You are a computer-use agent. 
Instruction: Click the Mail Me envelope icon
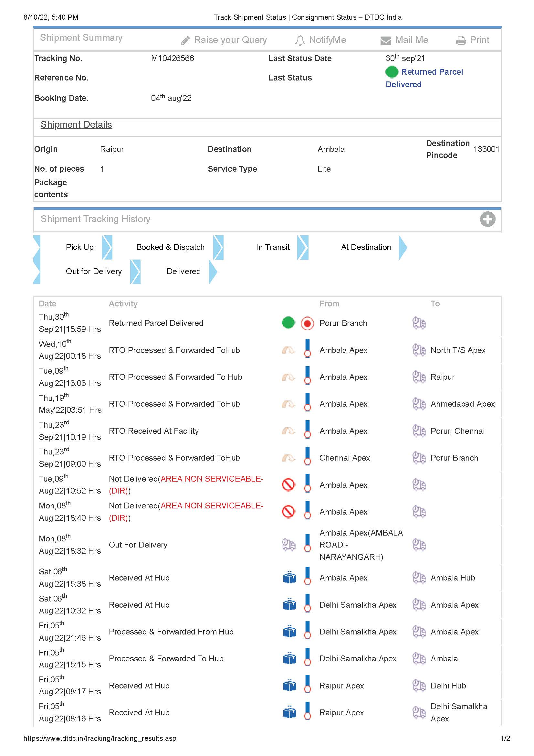coord(386,40)
